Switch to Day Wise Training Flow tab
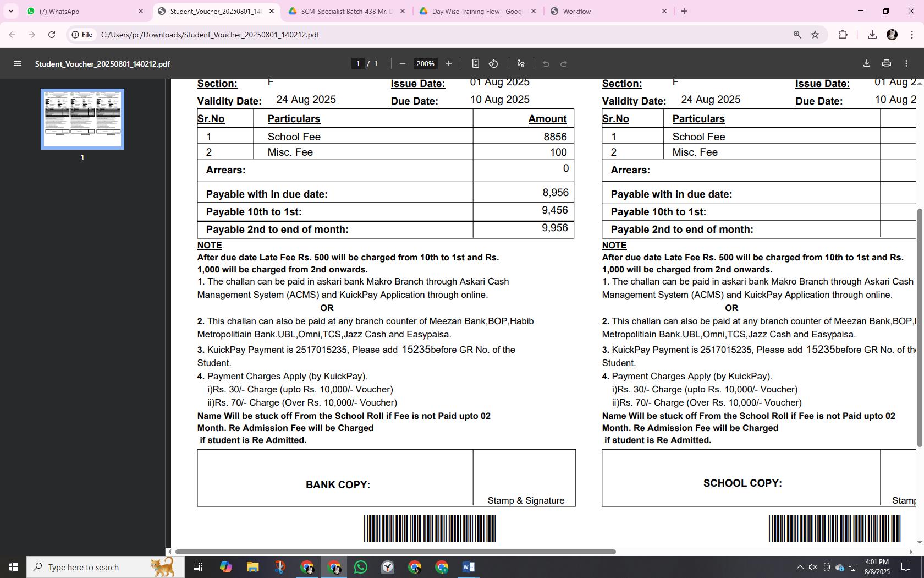 pos(477,11)
